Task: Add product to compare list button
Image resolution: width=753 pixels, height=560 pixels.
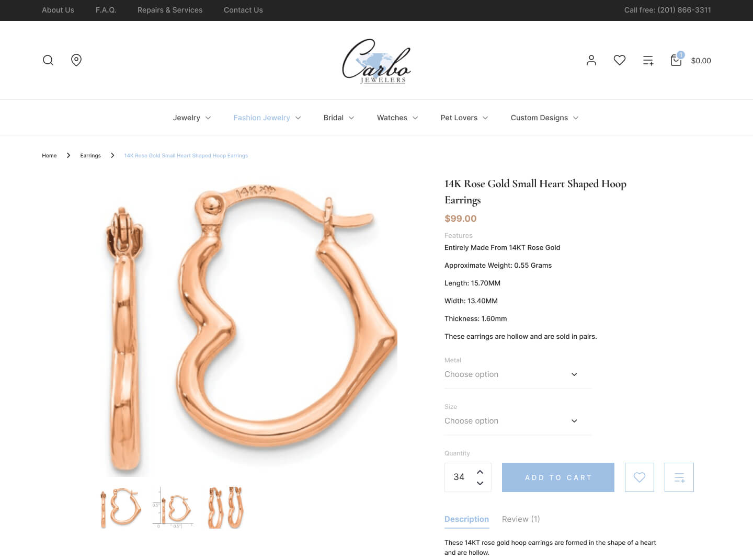Action: pos(679,477)
